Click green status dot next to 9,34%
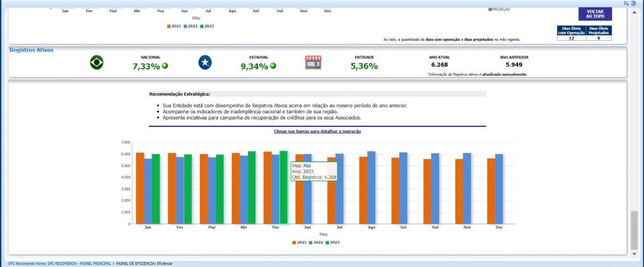 tap(273, 65)
